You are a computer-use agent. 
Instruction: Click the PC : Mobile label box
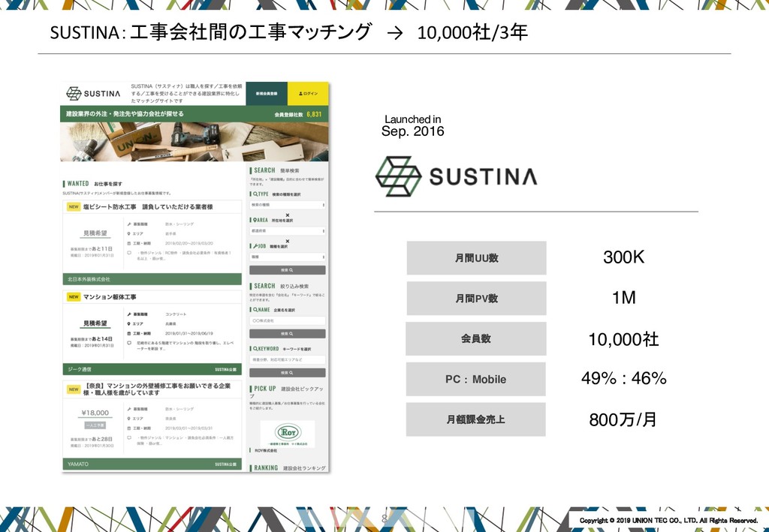tap(475, 379)
